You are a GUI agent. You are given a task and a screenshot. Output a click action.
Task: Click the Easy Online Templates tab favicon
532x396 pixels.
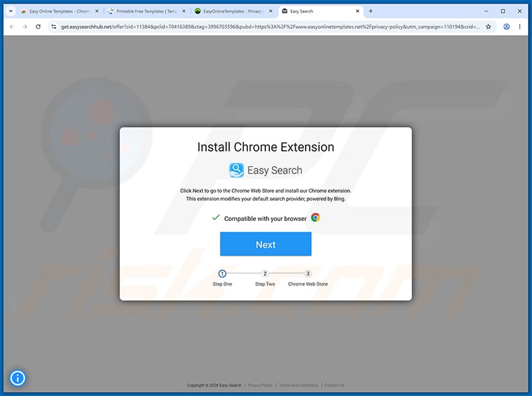pos(24,11)
